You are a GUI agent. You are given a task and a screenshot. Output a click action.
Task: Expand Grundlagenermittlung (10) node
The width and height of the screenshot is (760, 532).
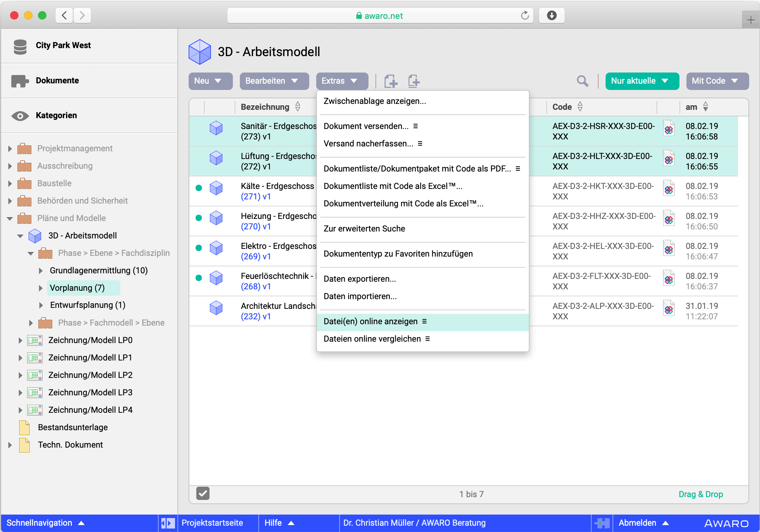(x=41, y=271)
